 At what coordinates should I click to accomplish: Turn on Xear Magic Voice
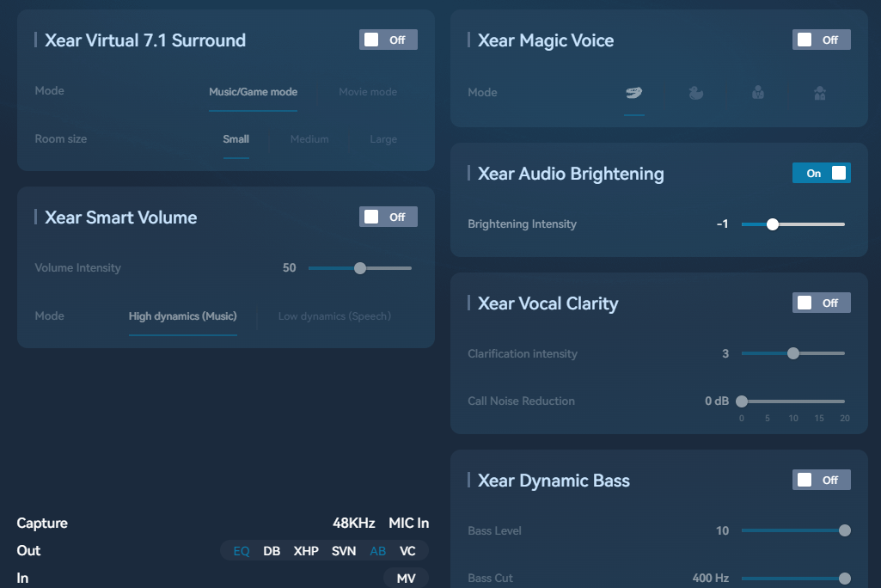(822, 40)
